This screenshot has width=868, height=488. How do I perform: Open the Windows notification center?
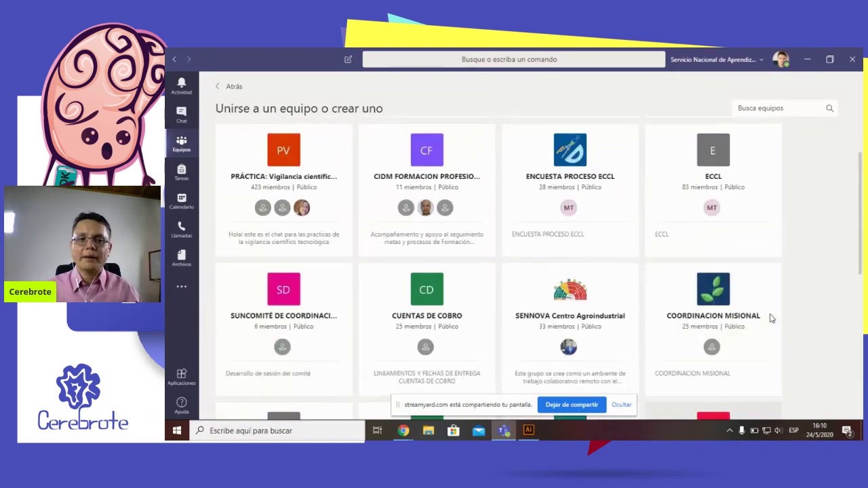[847, 430]
